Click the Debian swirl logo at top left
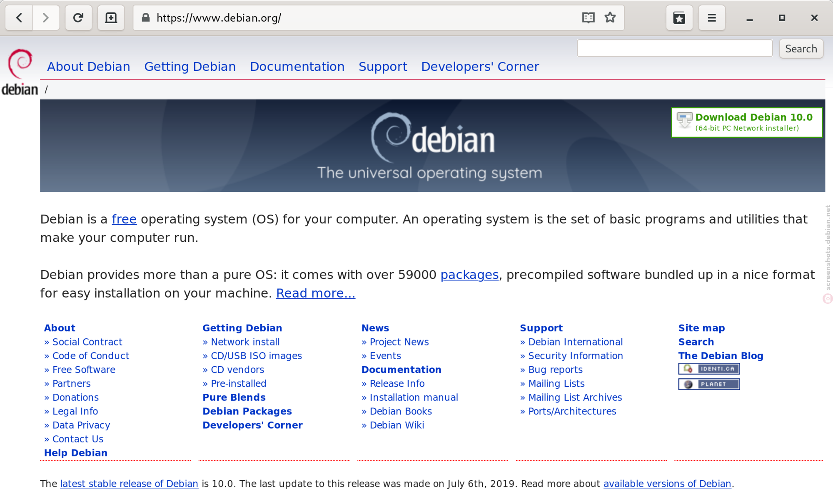833x504 pixels. (20, 72)
